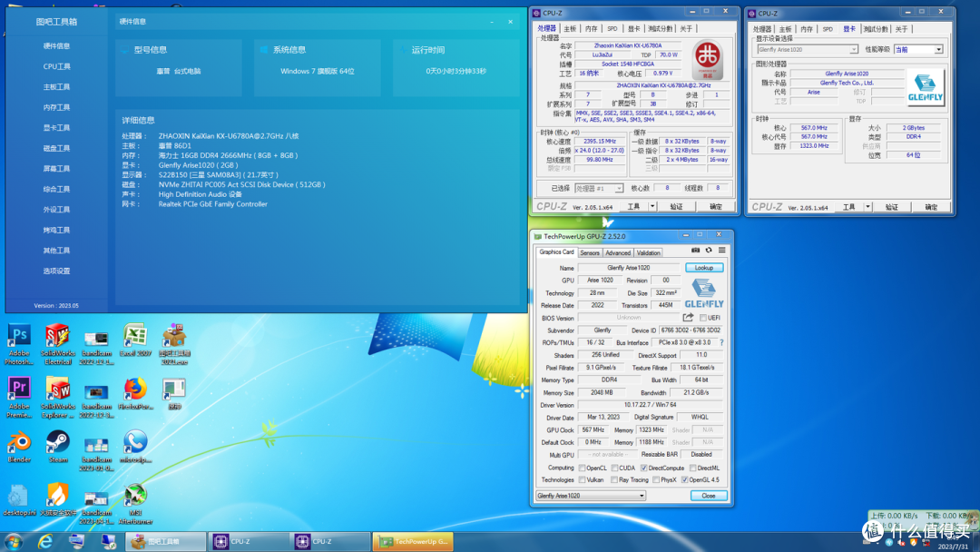
Task: Expand the CPU-Z processor selection dropdown
Action: coord(599,188)
